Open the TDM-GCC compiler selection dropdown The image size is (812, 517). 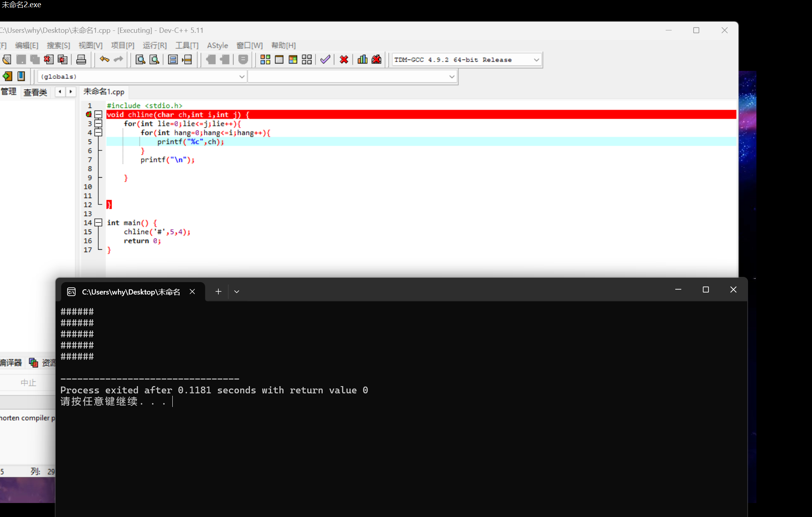(536, 60)
